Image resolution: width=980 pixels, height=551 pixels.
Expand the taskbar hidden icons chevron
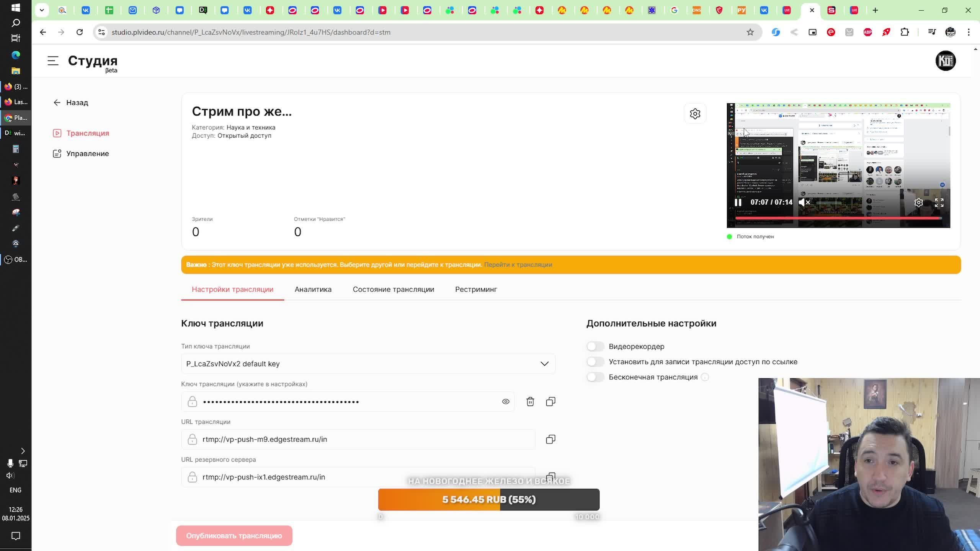tap(23, 451)
